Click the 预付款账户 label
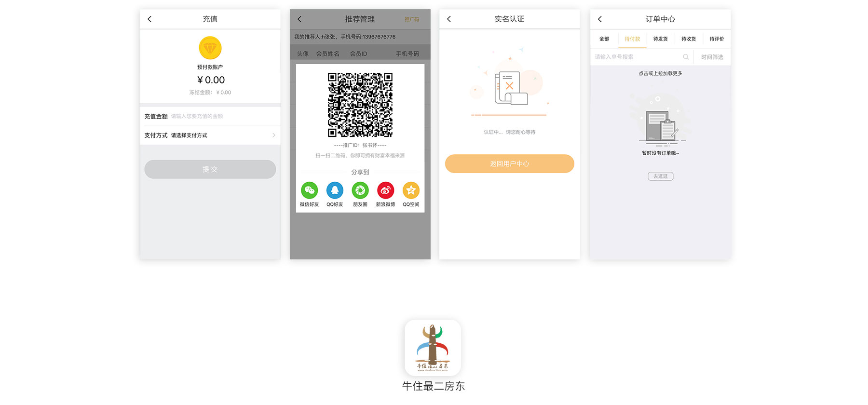Screen dimensions: 868x405 (x=210, y=67)
